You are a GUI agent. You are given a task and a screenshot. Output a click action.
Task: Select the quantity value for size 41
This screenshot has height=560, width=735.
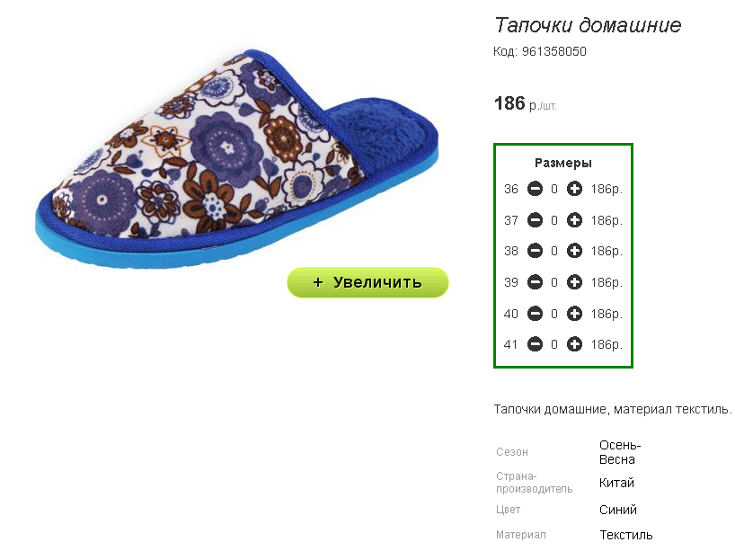click(x=554, y=344)
